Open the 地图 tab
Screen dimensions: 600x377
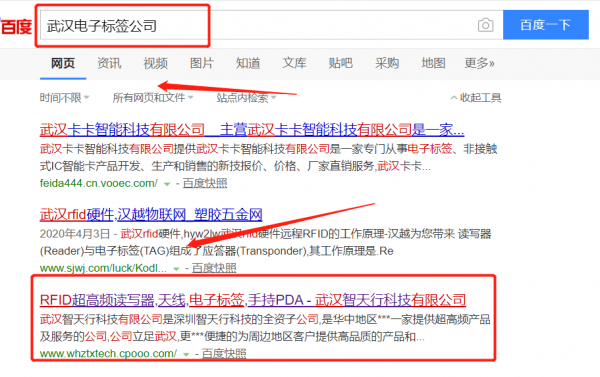pos(433,63)
